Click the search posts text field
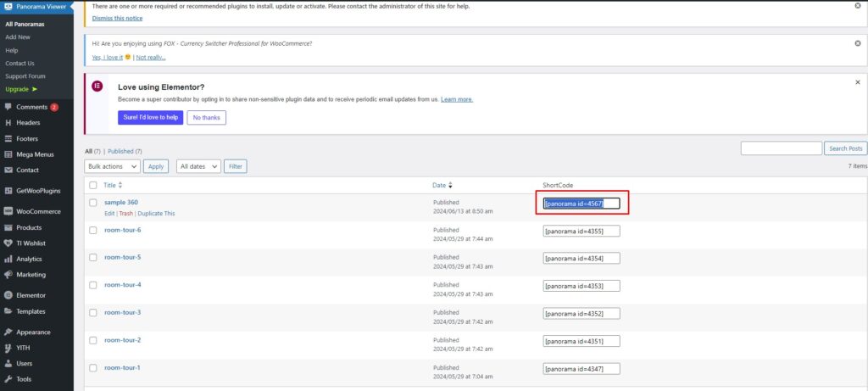The image size is (868, 391). (x=780, y=148)
